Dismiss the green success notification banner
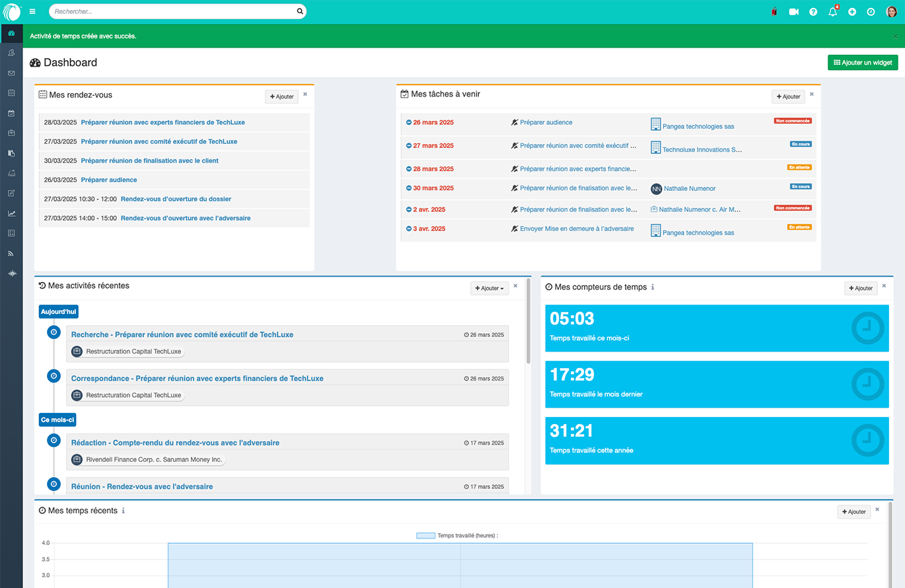 click(x=895, y=36)
